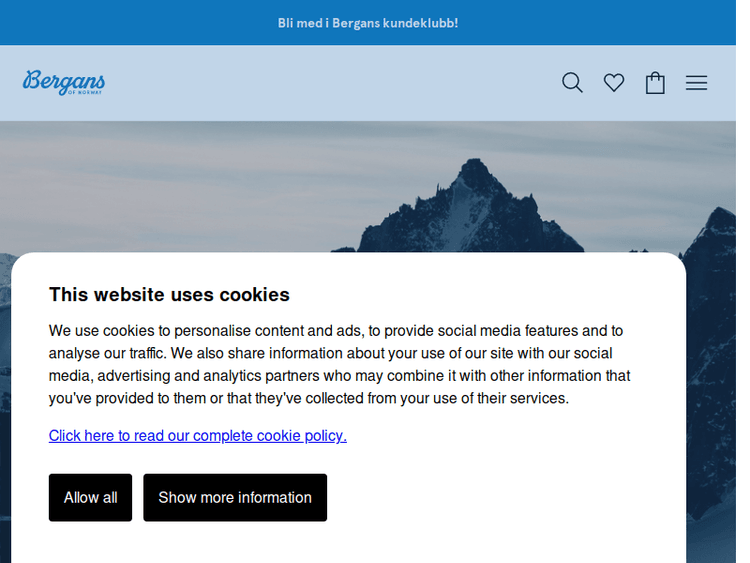Open the hamburger menu icon
Screen dimensions: 750x563
(x=696, y=83)
